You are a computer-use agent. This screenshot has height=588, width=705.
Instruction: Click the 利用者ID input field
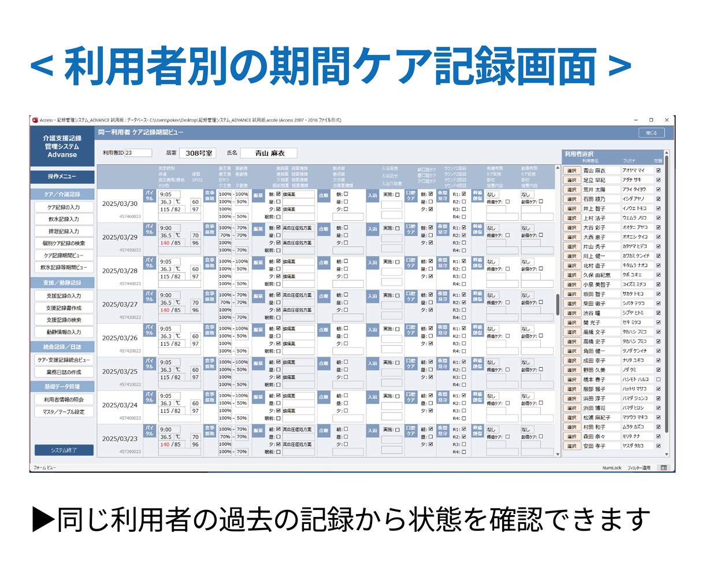(x=139, y=153)
